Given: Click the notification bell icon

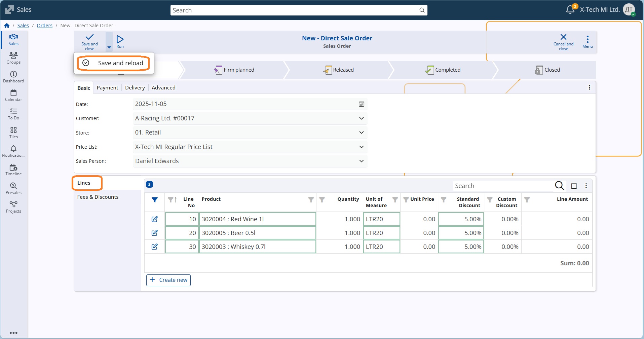Looking at the screenshot, I should [570, 10].
